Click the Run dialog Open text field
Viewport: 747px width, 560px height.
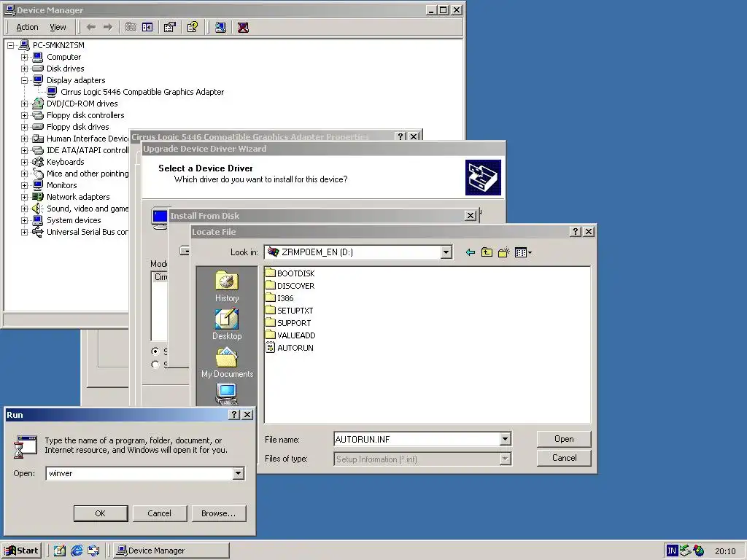tap(139, 473)
